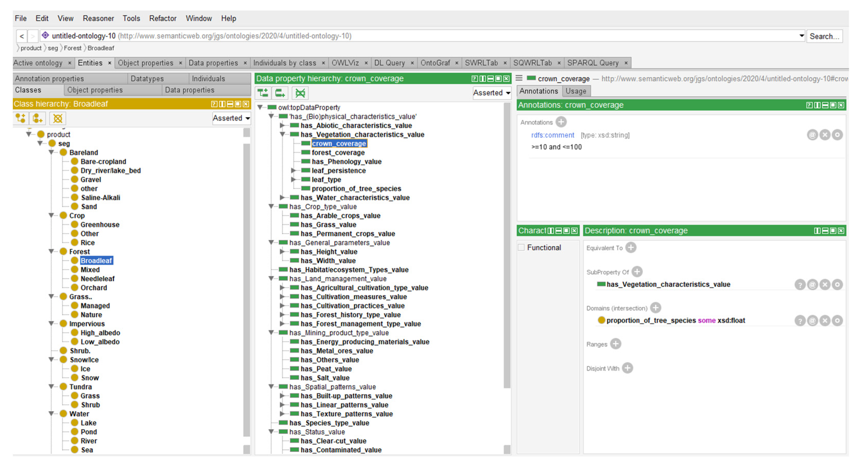Switch to the DL Query tab
The image size is (868, 472).
tap(389, 63)
